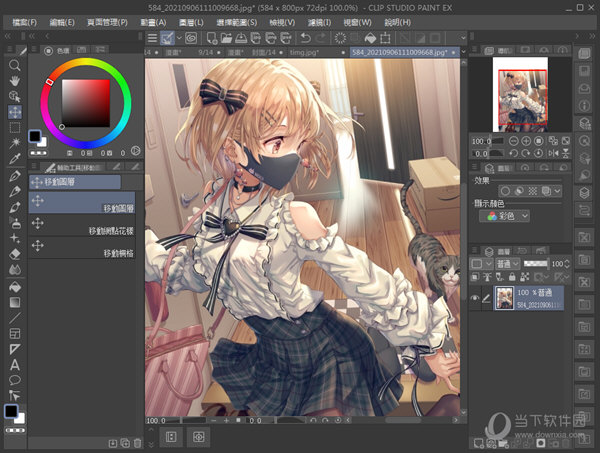Screen dimensions: 600x453
Task: Open the 濾鏡(I) Filter menu
Action: (x=319, y=22)
